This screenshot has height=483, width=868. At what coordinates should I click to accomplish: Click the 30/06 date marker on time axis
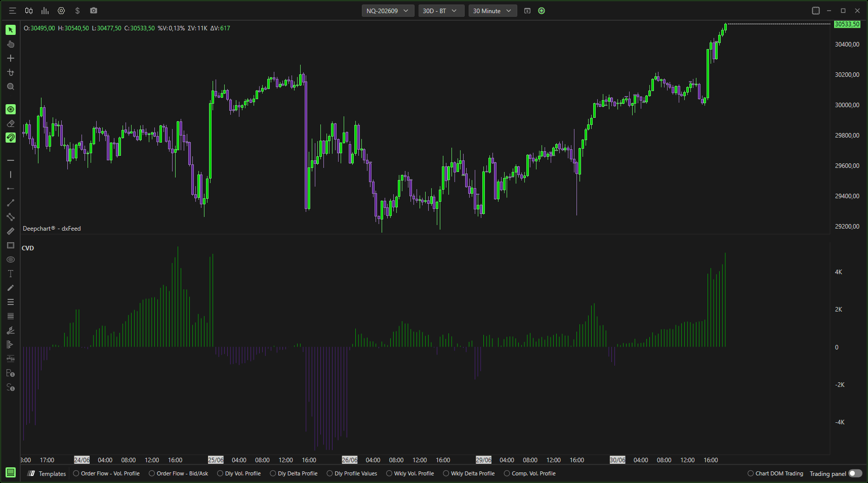pyautogui.click(x=617, y=460)
